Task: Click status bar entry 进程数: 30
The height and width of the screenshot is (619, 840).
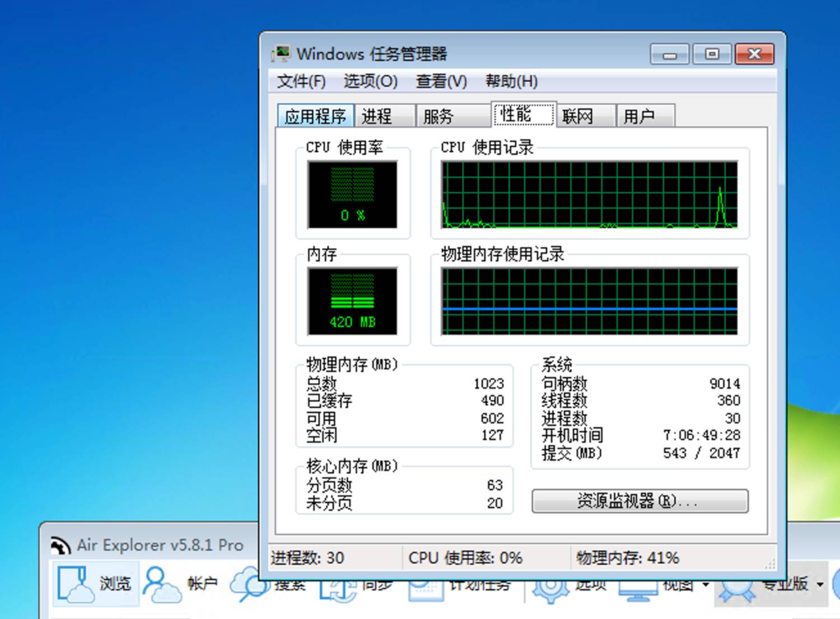Action: tap(307, 558)
